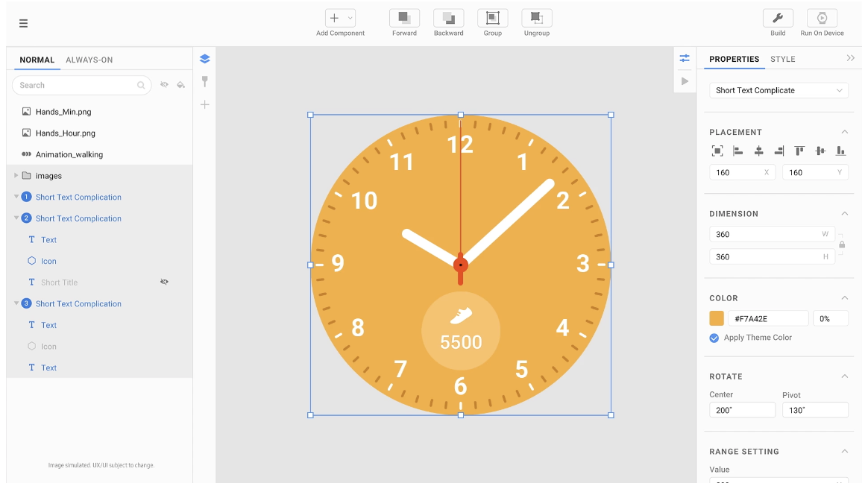The height and width of the screenshot is (489, 868).
Task: Click the layer Search field
Action: pyautogui.click(x=76, y=86)
